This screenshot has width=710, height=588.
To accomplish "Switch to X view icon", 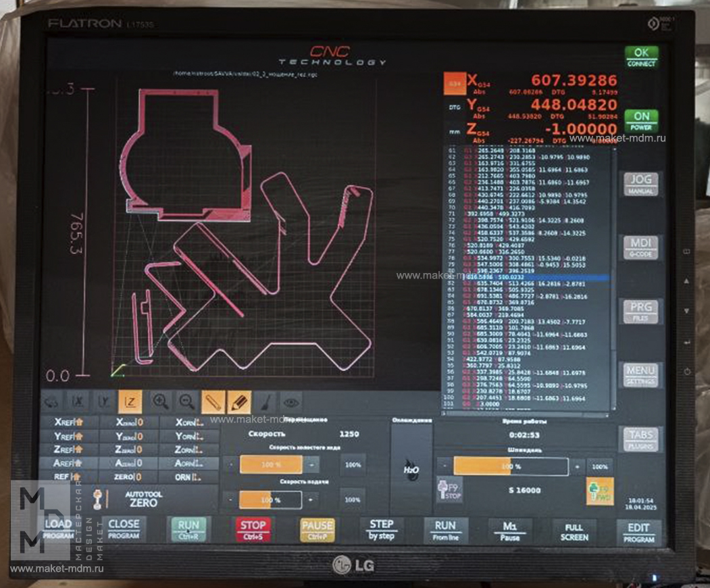I will (78, 402).
